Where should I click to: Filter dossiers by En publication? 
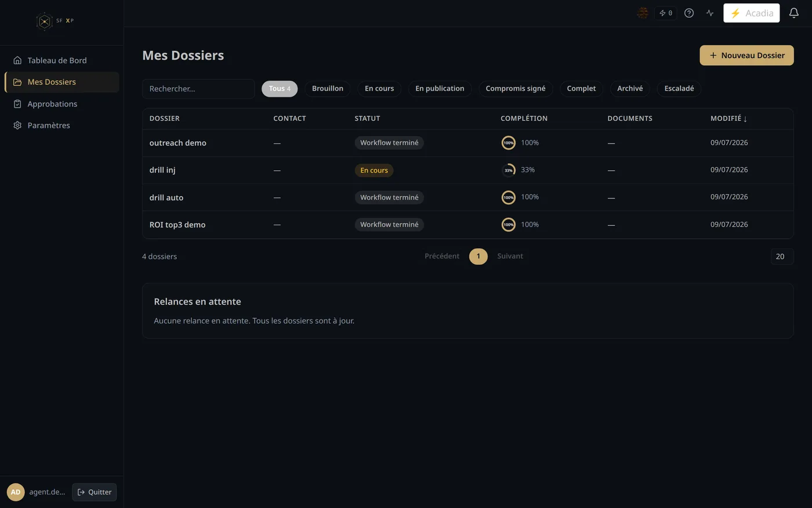[440, 89]
